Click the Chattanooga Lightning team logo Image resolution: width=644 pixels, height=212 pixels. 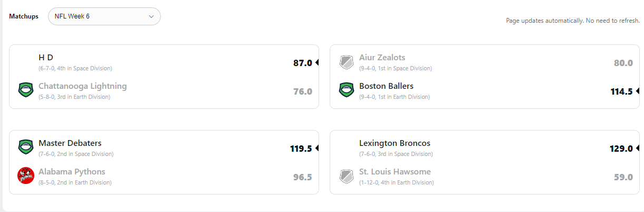26,90
